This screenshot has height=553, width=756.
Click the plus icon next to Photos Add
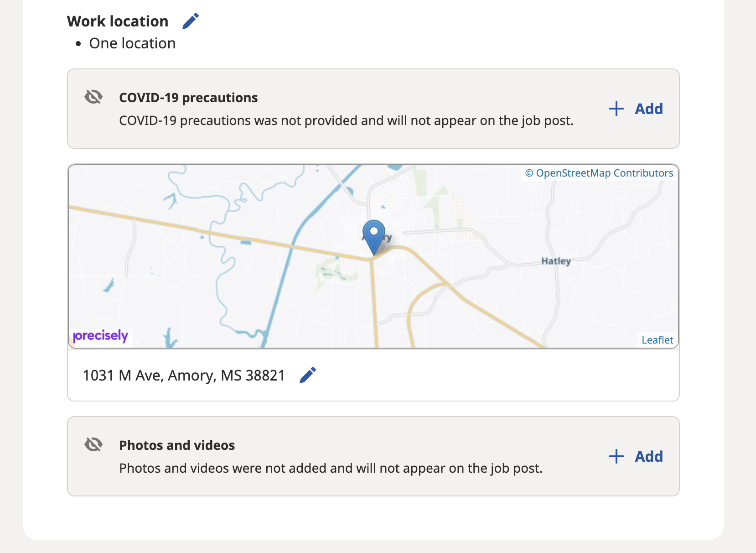click(x=616, y=456)
